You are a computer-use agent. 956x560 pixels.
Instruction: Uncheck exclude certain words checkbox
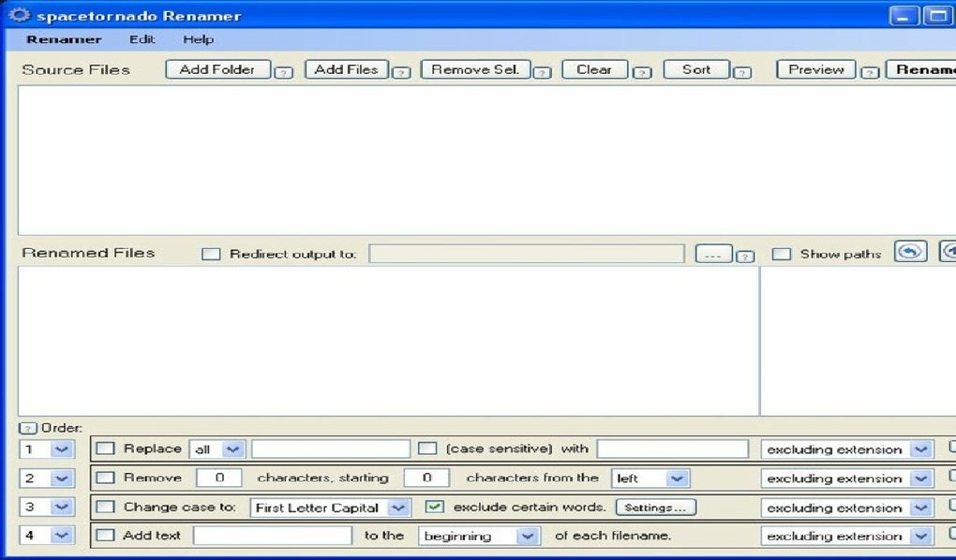434,507
